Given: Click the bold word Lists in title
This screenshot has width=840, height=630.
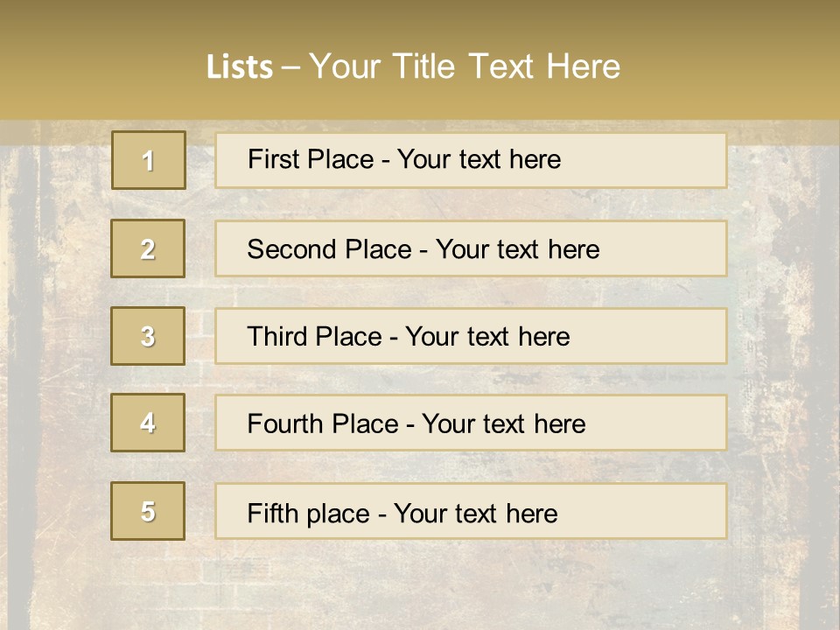Looking at the screenshot, I should coord(239,67).
